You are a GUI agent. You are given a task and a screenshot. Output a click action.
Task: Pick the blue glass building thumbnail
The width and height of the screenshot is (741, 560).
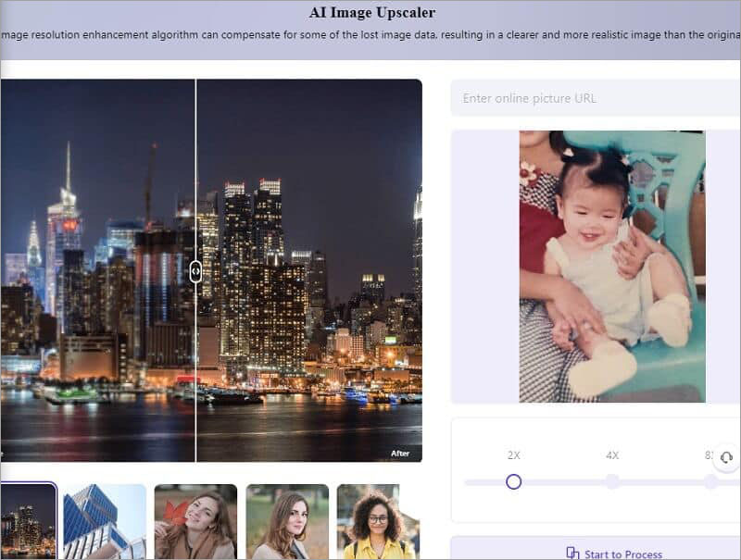pos(104,521)
